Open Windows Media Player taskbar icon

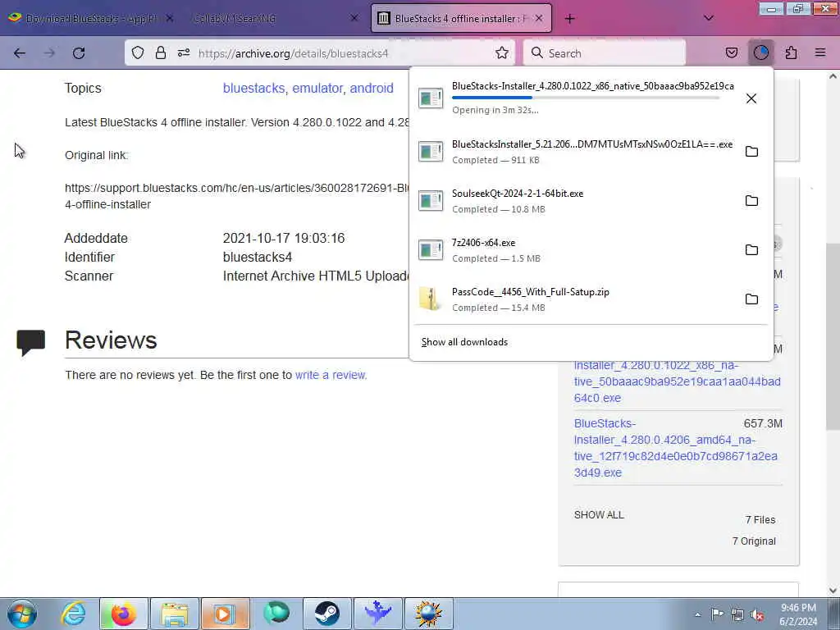tap(225, 614)
